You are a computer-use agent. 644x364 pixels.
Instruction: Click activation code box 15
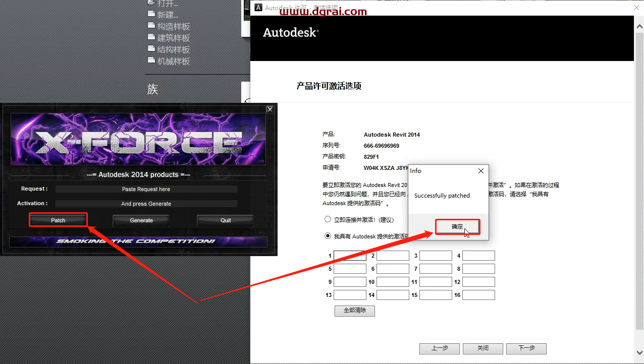click(436, 295)
